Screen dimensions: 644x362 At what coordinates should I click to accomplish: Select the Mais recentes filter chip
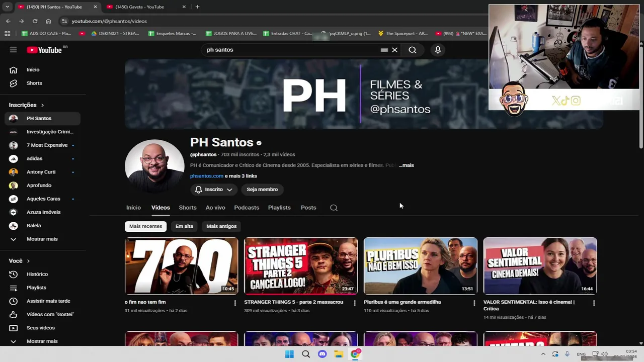[145, 226]
